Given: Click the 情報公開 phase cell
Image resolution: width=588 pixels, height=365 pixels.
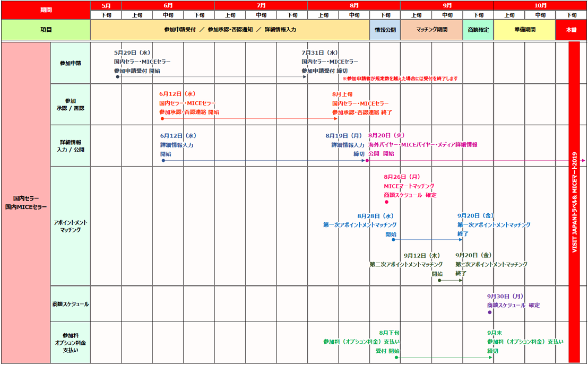Looking at the screenshot, I should 385,30.
